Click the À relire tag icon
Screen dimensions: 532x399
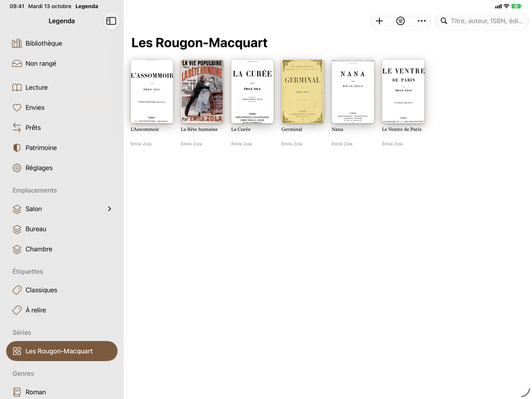[x=17, y=310]
